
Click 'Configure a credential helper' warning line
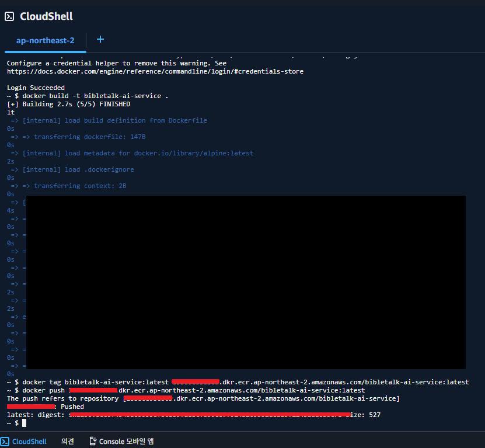[117, 64]
